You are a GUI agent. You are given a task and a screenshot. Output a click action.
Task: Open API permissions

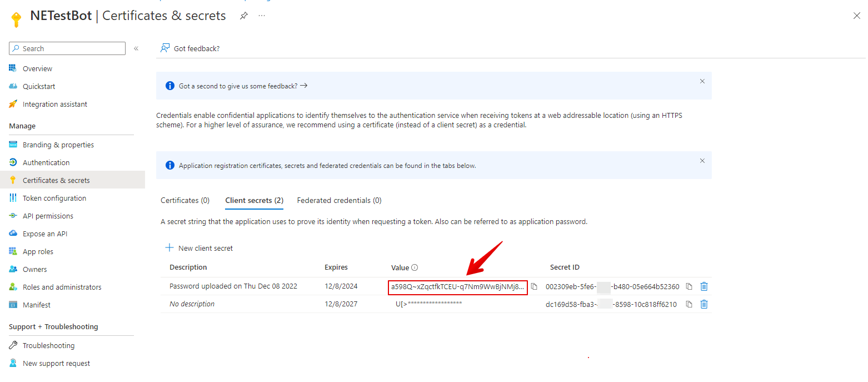pos(48,216)
